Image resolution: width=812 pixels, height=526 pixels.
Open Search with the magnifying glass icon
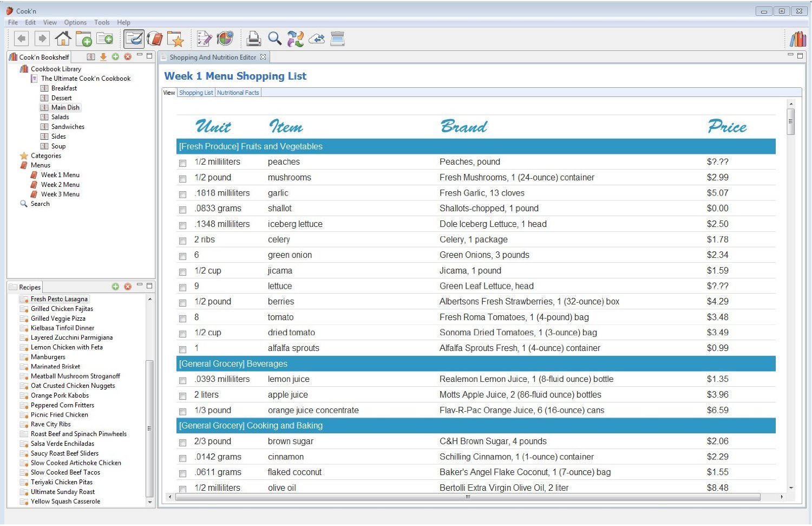(x=275, y=38)
